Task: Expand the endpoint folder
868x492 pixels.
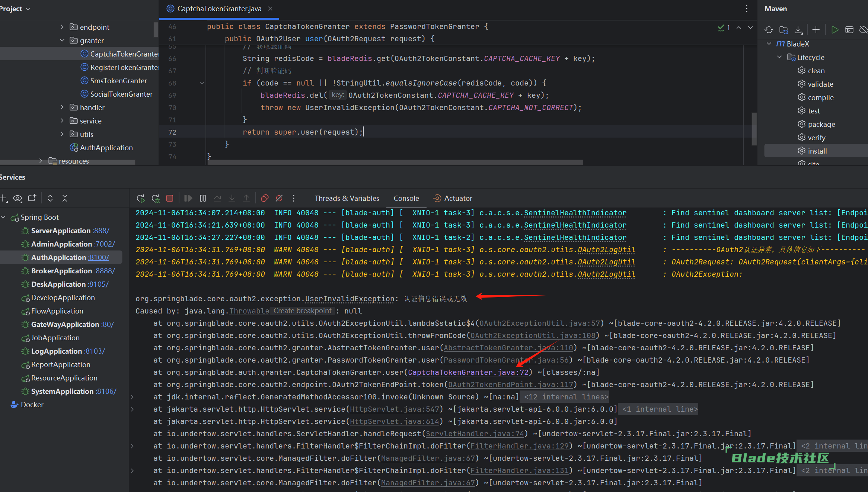Action: click(62, 27)
